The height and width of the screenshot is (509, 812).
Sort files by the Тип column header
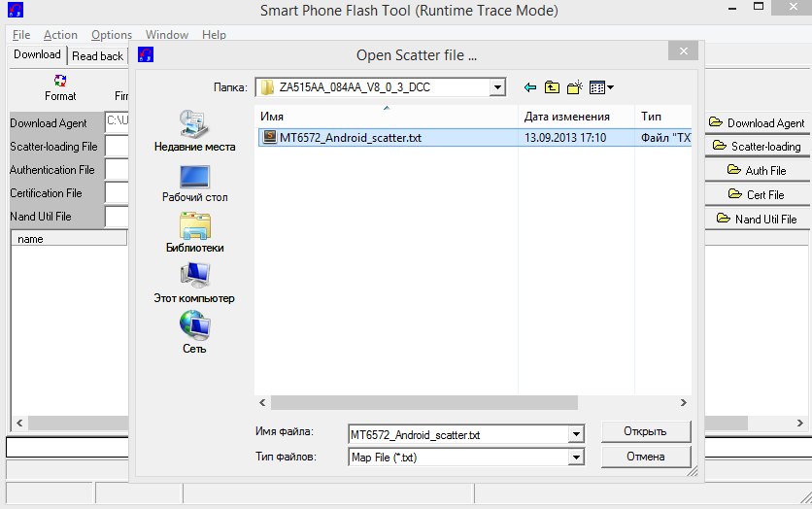pyautogui.click(x=663, y=117)
